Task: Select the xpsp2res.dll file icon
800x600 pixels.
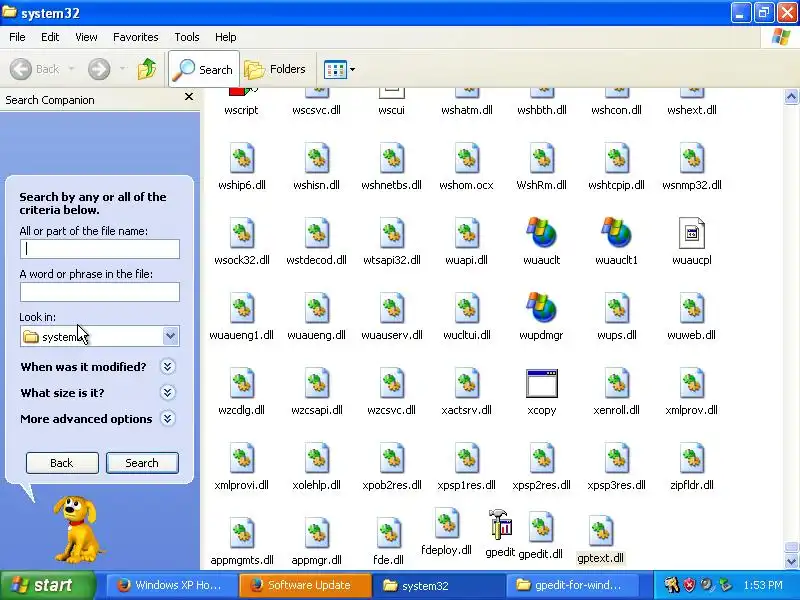Action: (541, 458)
